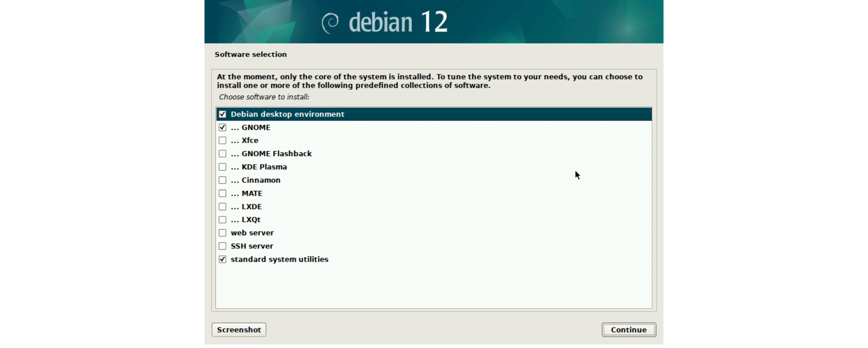
Task: Enable the web server checkbox
Action: [222, 233]
